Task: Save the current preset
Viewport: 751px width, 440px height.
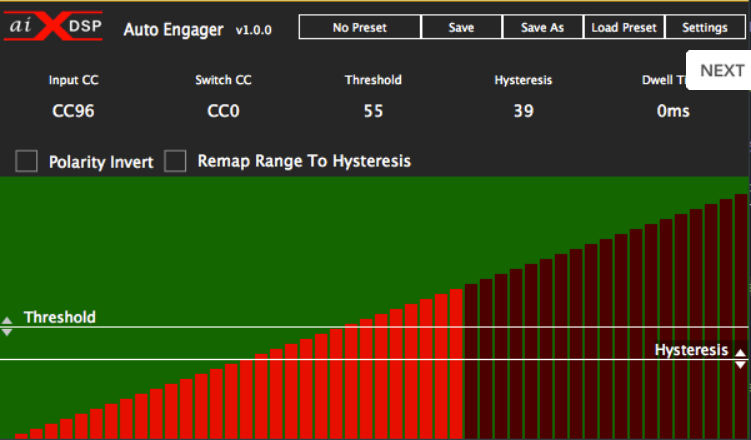Action: 461,27
